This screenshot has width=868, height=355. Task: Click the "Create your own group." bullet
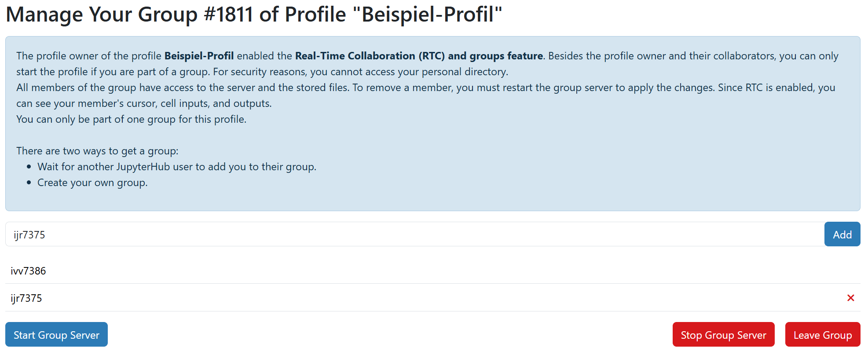92,183
